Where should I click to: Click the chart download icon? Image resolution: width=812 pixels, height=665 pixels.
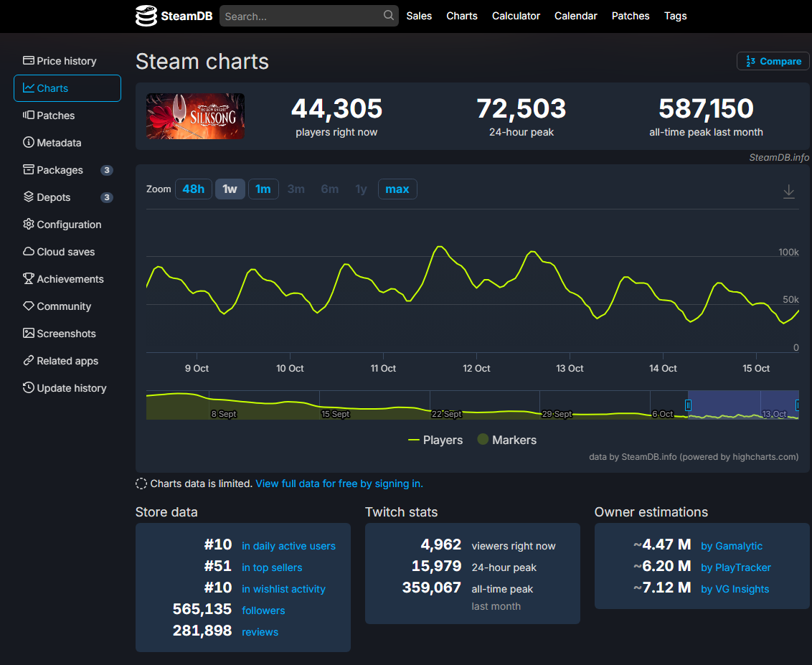789,191
